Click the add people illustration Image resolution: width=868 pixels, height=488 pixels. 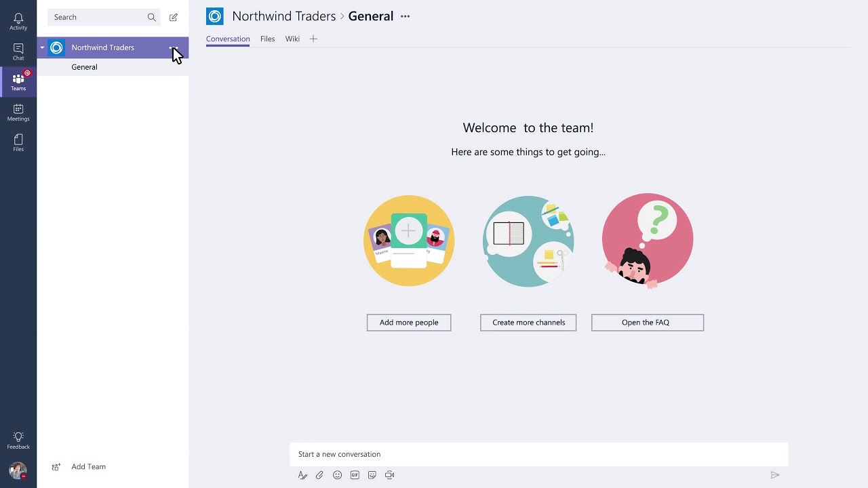(x=409, y=241)
